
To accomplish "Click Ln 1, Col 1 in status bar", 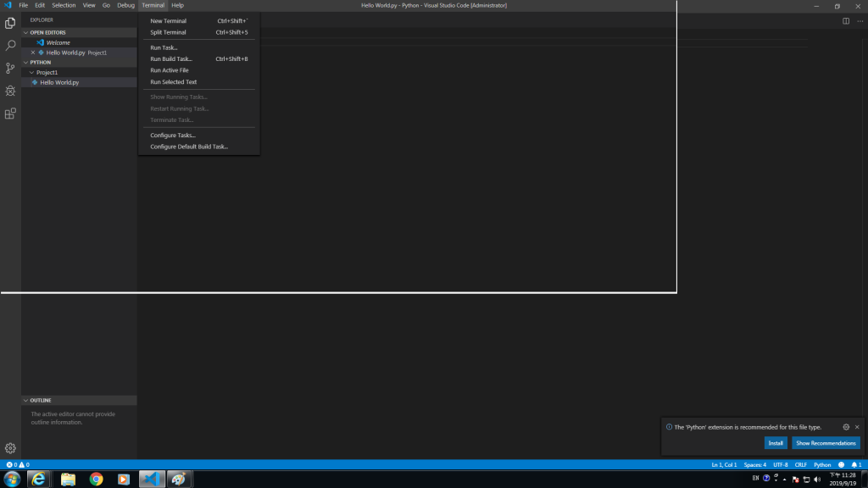I will point(724,465).
